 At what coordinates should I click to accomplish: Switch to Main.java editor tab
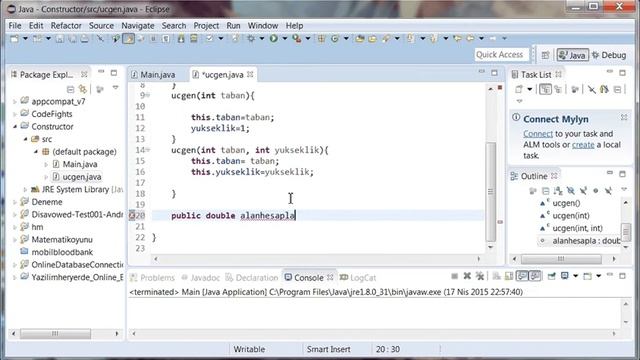point(157,75)
